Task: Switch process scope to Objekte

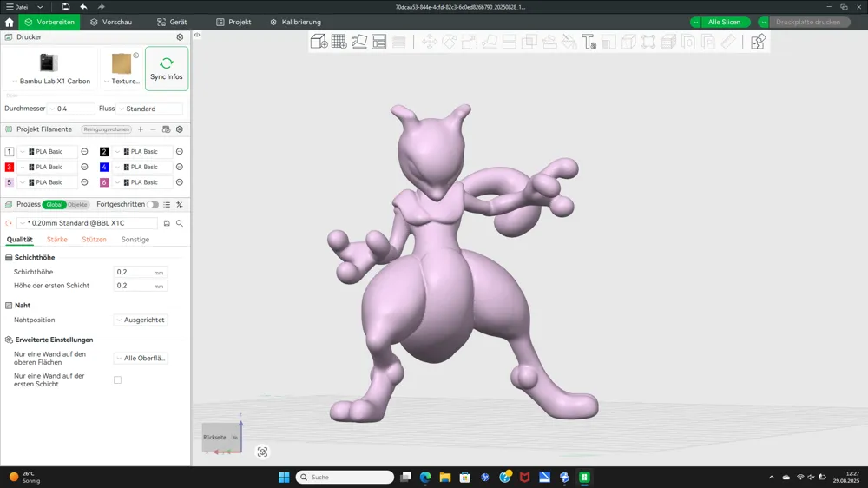Action: tap(77, 204)
